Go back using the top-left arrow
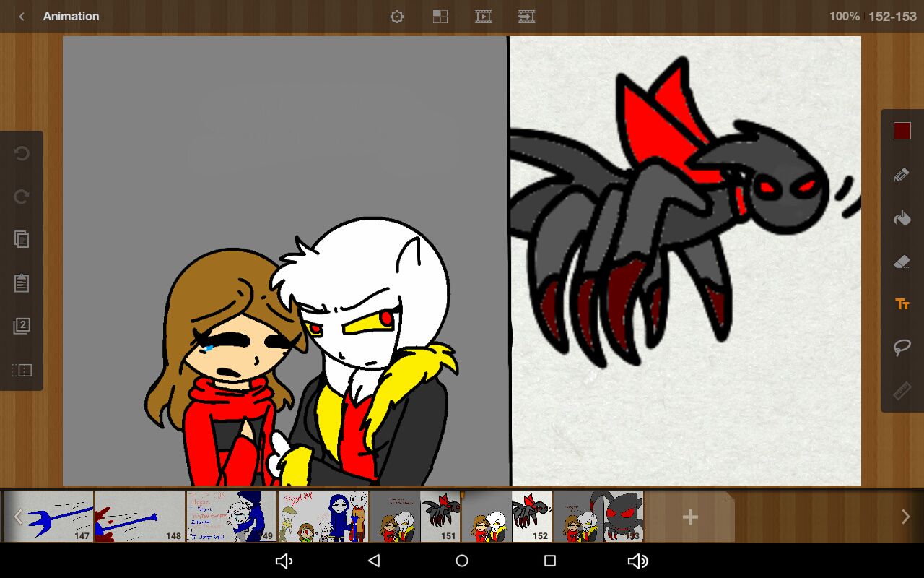The width and height of the screenshot is (924, 578). (x=22, y=16)
